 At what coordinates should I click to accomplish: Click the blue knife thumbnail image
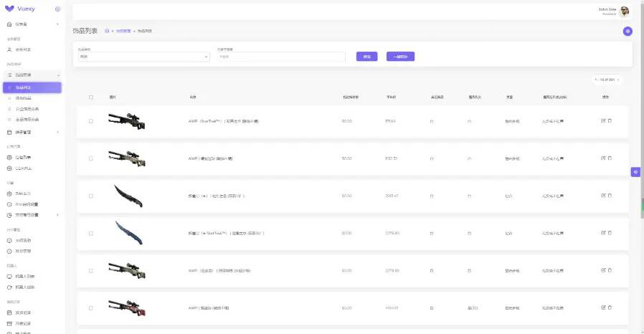click(x=129, y=233)
